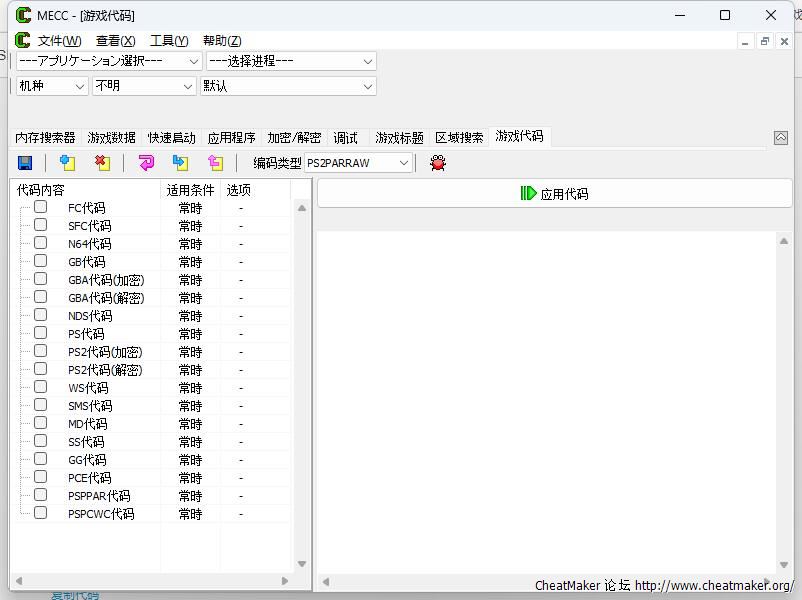Image resolution: width=802 pixels, height=600 pixels.
Task: Select the PS2代码(解密) tree item
Action: click(105, 370)
